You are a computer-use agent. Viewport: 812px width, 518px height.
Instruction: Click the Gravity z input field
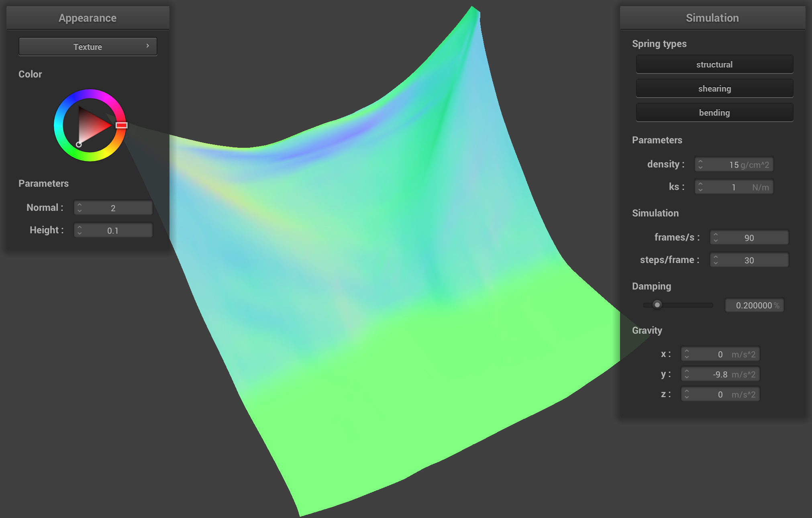pyautogui.click(x=720, y=394)
